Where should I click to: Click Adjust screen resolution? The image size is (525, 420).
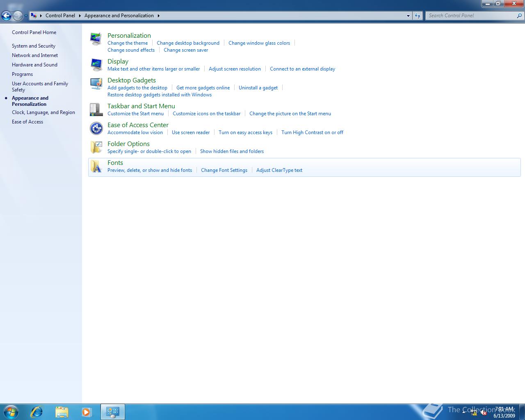[x=235, y=69]
